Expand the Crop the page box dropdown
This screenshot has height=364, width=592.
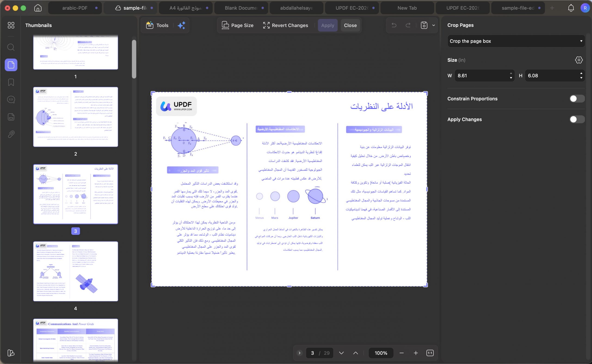click(x=516, y=41)
